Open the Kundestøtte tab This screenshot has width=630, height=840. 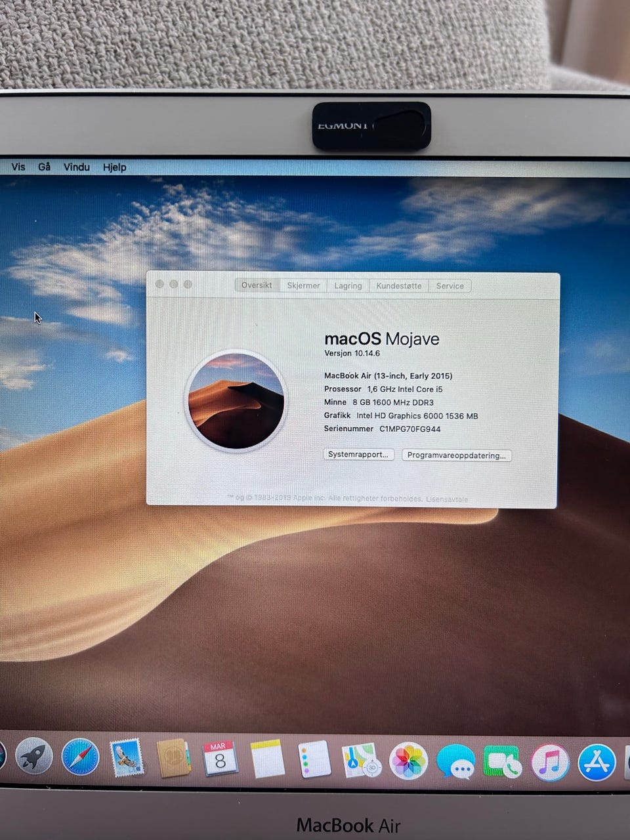[399, 285]
